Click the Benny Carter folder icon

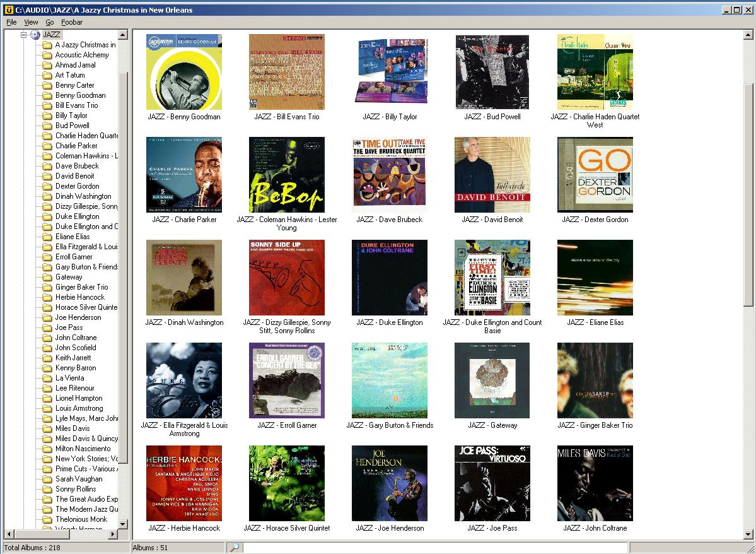(47, 85)
